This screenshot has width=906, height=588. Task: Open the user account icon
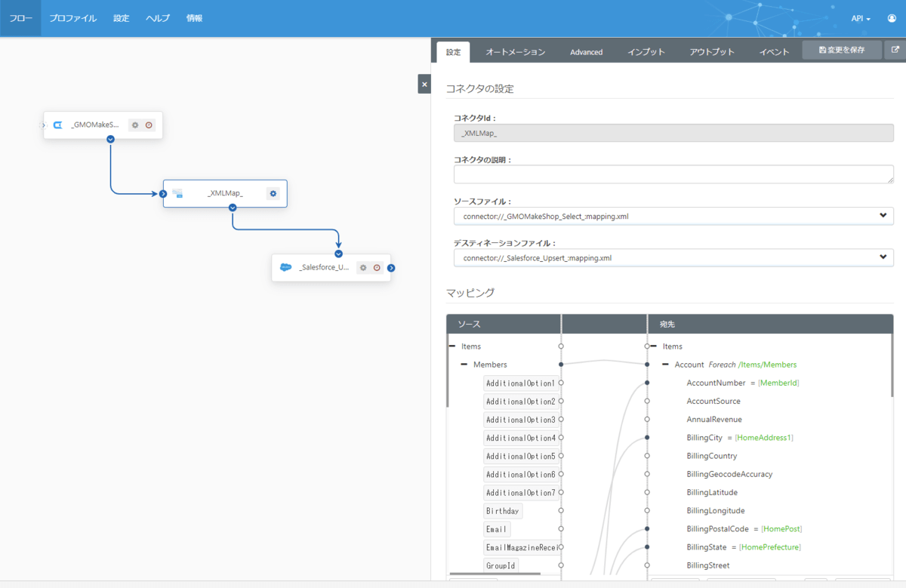[x=892, y=18]
